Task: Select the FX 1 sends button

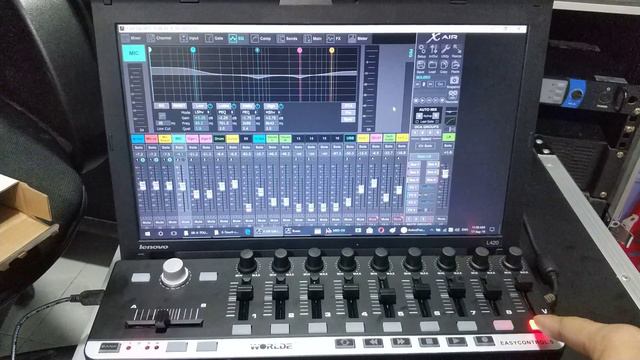Action: click(413, 188)
